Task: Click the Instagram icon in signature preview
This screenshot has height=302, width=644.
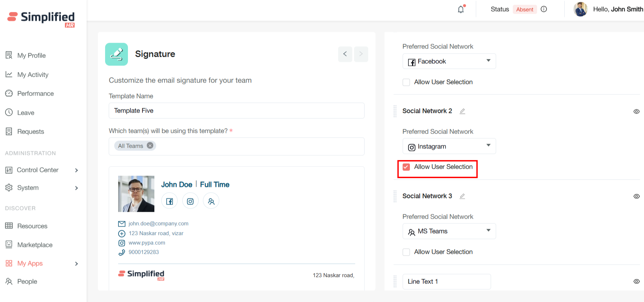Action: click(190, 201)
